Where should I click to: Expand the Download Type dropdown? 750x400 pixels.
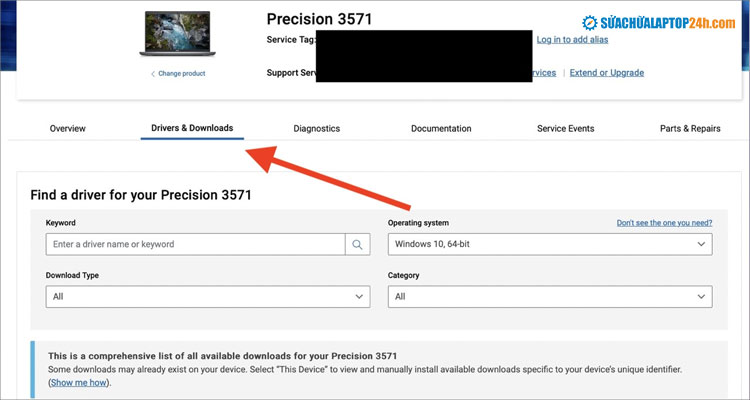[208, 297]
